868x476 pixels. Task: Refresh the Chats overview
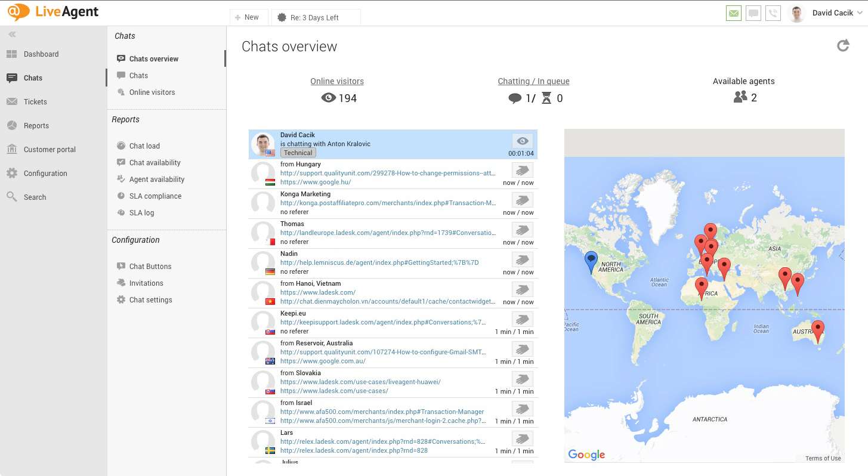click(x=843, y=45)
